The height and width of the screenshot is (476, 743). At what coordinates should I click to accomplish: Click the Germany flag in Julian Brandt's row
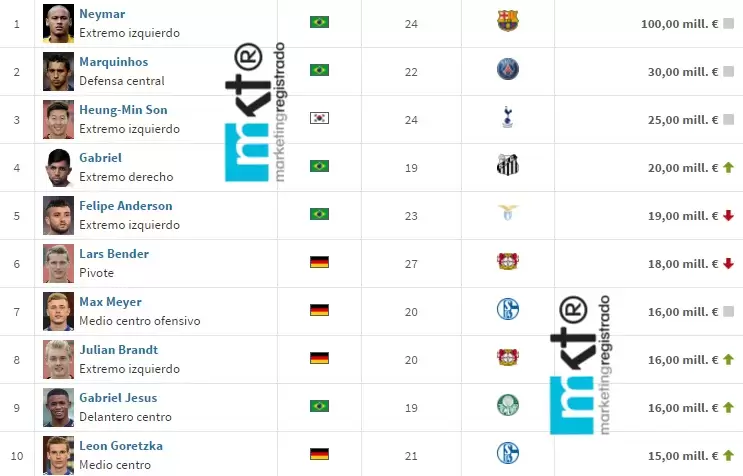(x=319, y=358)
